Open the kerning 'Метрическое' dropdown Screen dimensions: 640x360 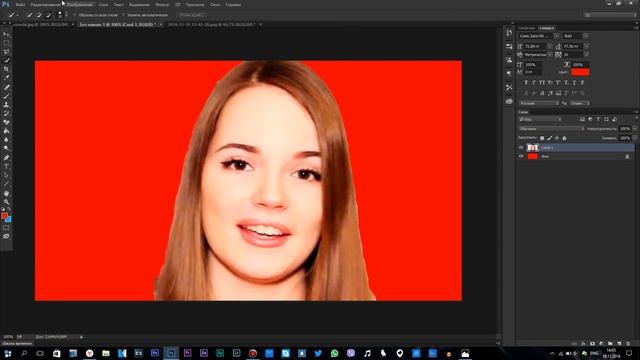click(549, 55)
